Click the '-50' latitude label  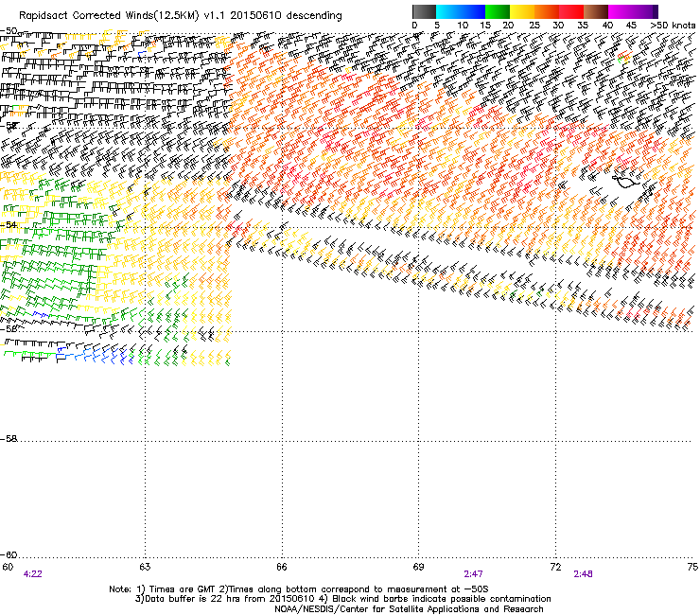pyautogui.click(x=9, y=31)
